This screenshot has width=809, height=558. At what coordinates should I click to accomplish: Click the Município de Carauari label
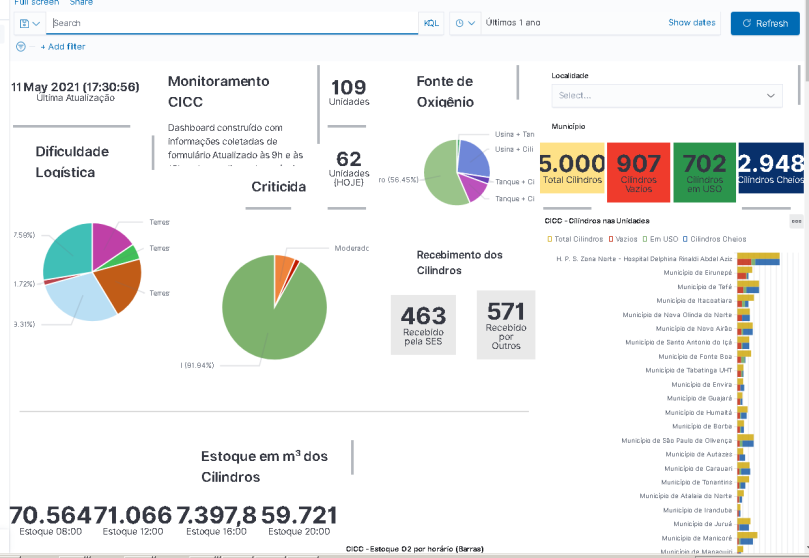698,469
